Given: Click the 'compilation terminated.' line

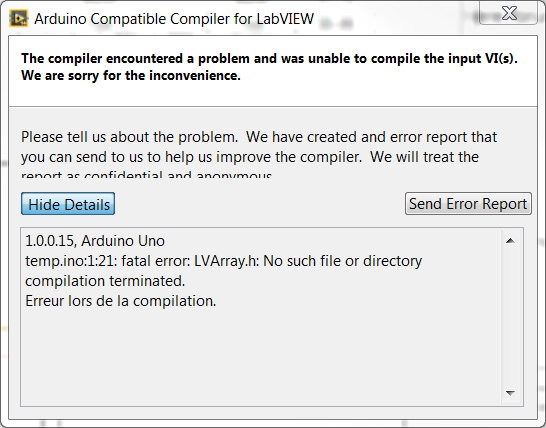Looking at the screenshot, I should 105,281.
